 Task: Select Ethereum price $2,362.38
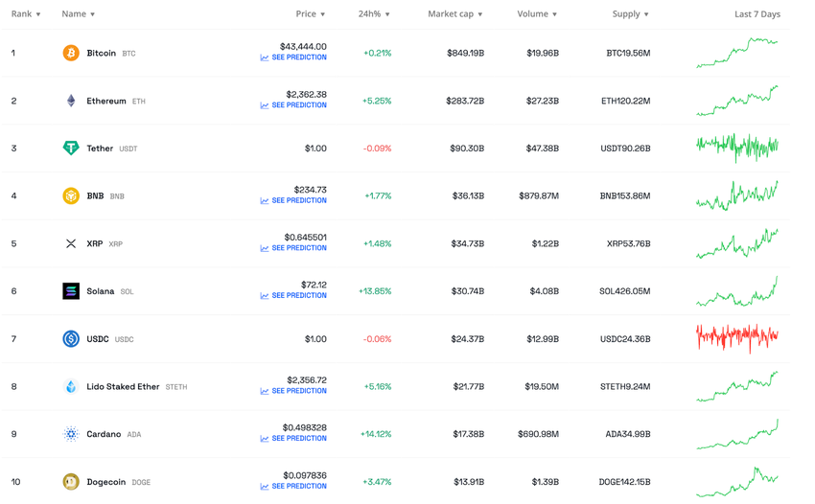306,95
